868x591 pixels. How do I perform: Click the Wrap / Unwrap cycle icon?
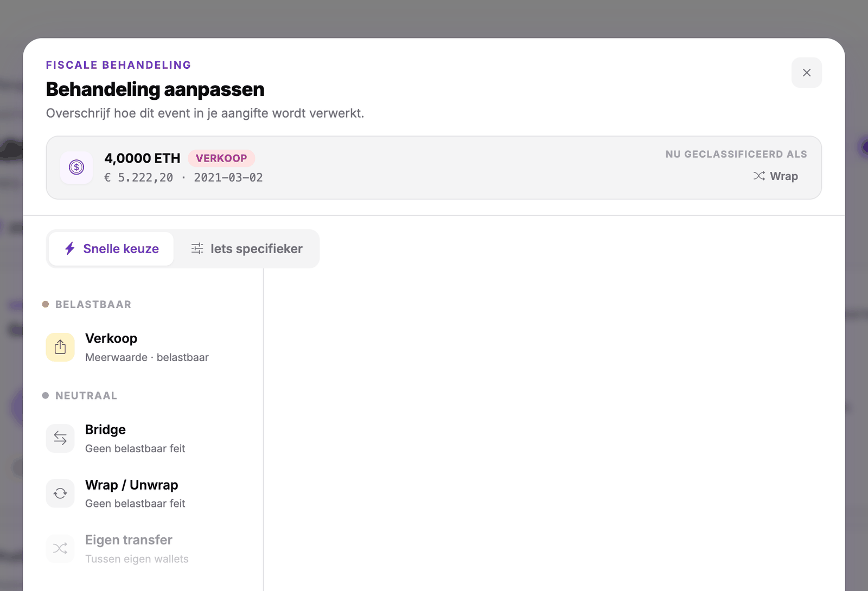click(x=60, y=493)
